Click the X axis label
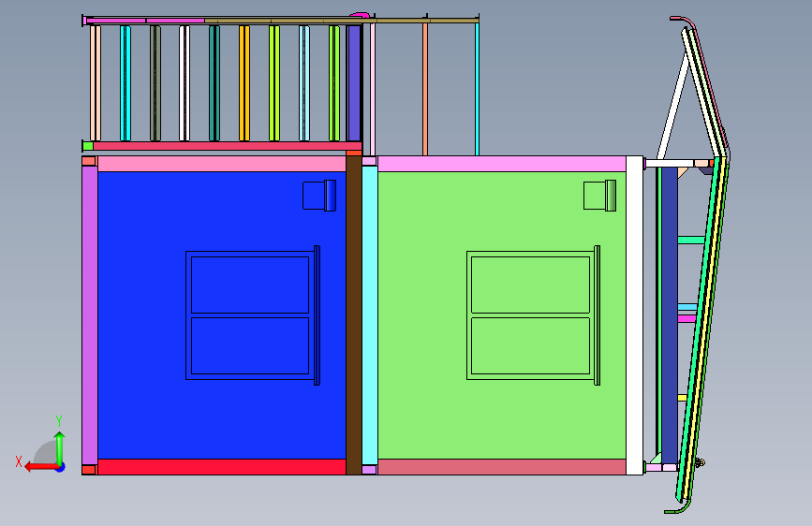This screenshot has height=526, width=812. (x=19, y=461)
